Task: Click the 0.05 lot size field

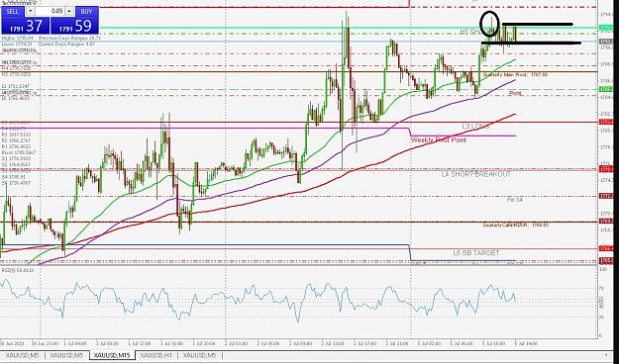Action: pos(50,11)
